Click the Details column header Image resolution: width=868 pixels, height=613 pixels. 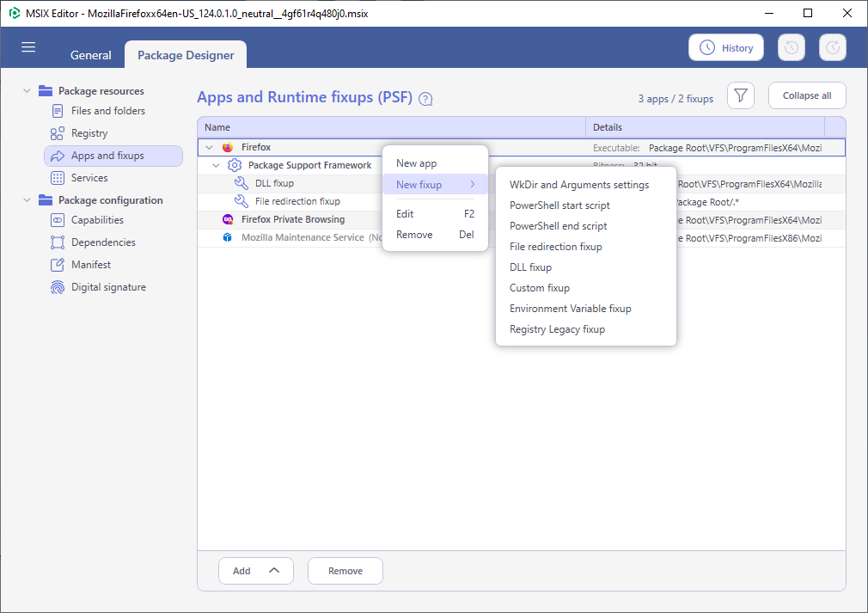(x=706, y=127)
